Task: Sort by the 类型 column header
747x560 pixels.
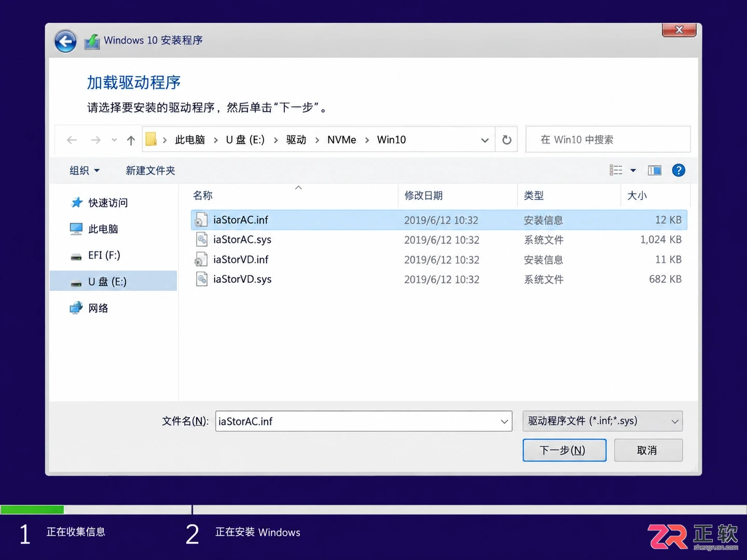Action: click(x=534, y=195)
